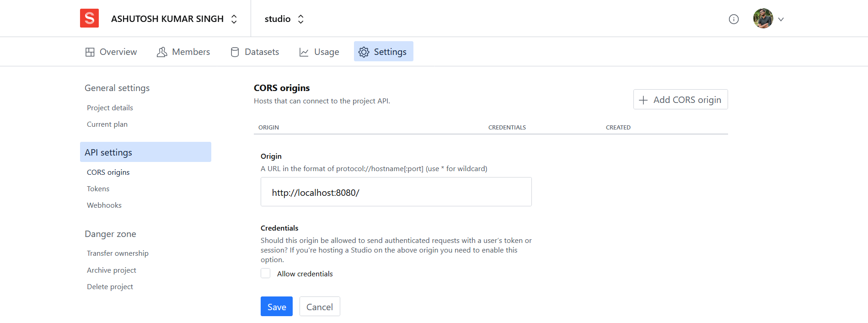Click the Usage chart icon
868x323 pixels.
[304, 52]
